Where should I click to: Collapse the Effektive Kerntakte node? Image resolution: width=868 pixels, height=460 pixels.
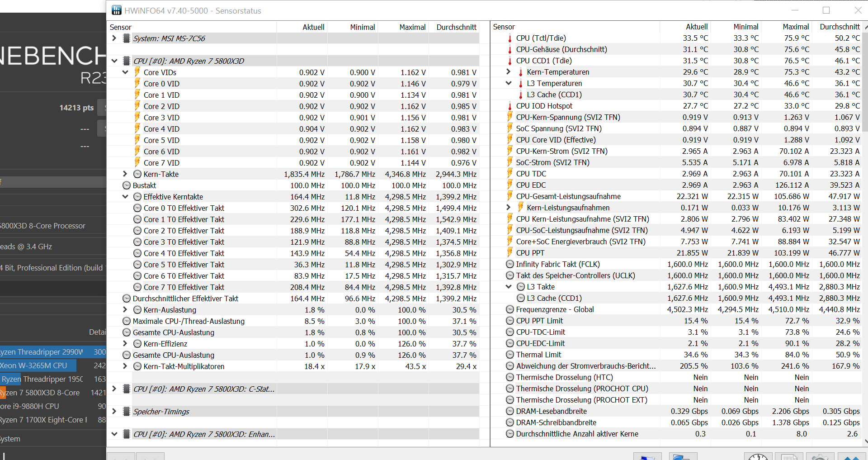(125, 196)
